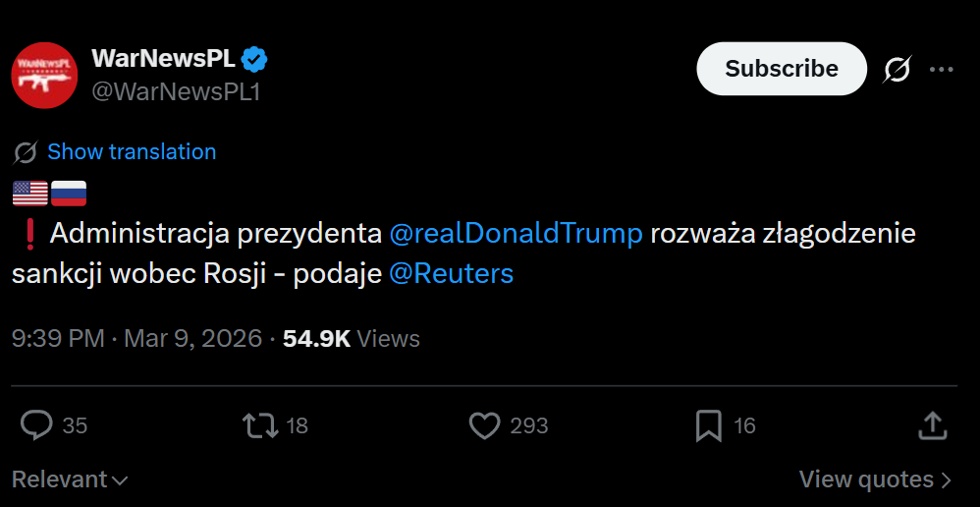Click Show translation link
The height and width of the screenshot is (507, 980).
tap(132, 151)
